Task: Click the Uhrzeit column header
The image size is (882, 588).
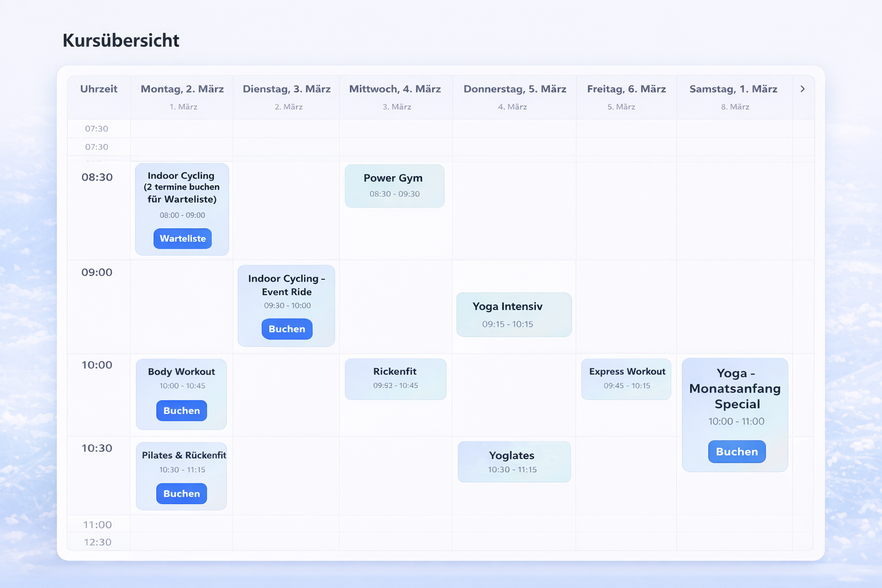Action: [x=99, y=89]
